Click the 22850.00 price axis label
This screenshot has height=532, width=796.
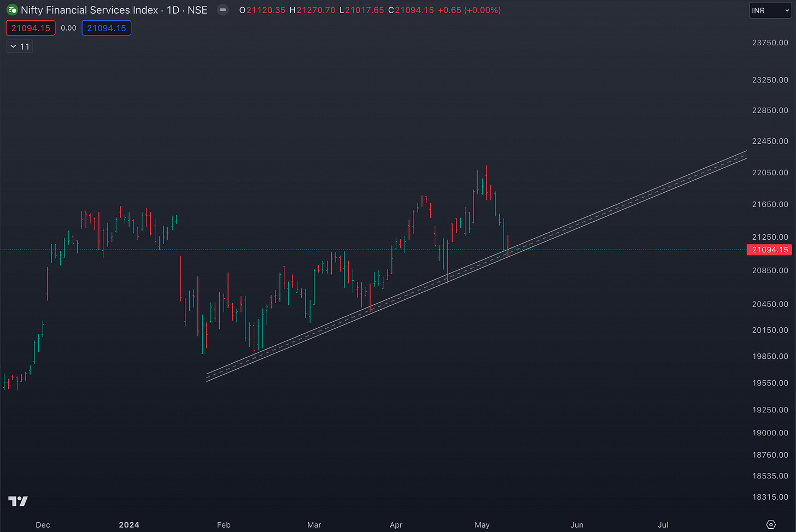pyautogui.click(x=770, y=110)
